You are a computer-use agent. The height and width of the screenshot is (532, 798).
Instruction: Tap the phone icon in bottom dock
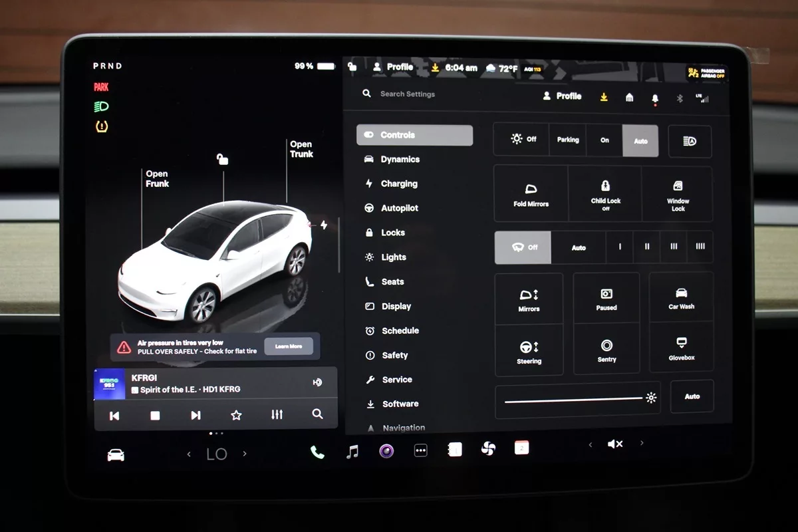point(317,452)
